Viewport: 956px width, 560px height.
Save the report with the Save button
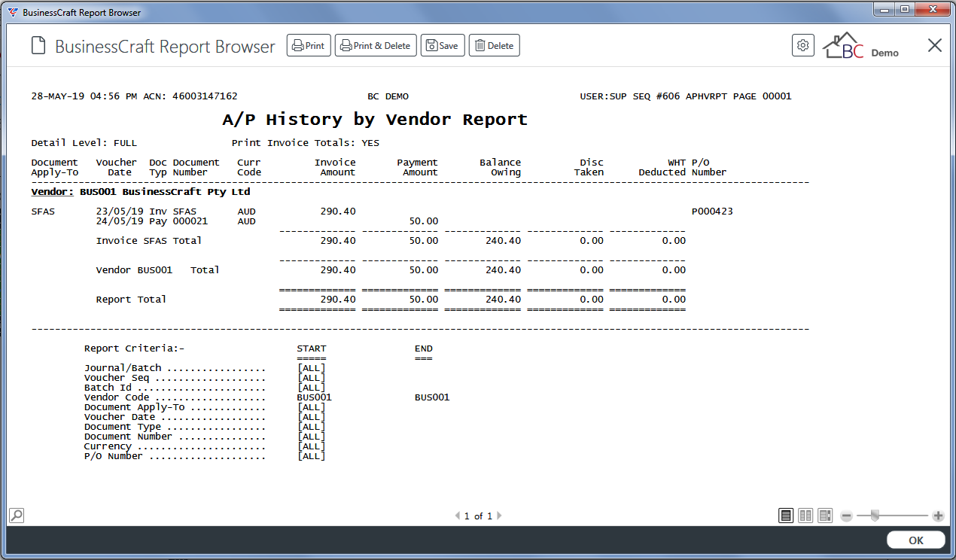[x=443, y=46]
